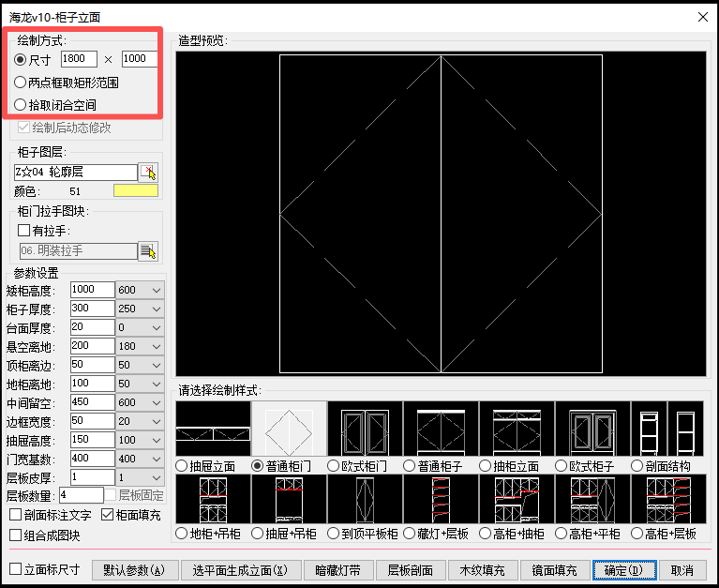
Task: Click the yellow layer color swatch
Action: pos(136,191)
